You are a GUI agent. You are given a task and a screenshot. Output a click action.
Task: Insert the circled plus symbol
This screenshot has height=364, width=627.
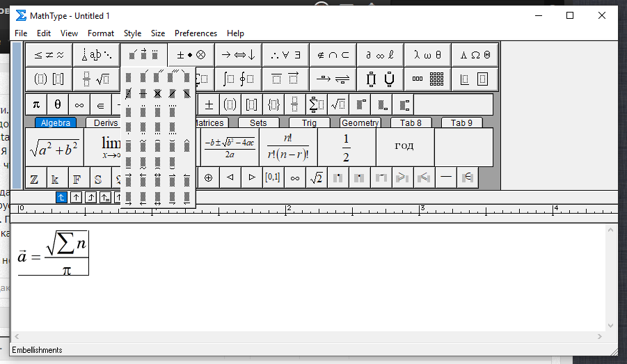tap(208, 178)
